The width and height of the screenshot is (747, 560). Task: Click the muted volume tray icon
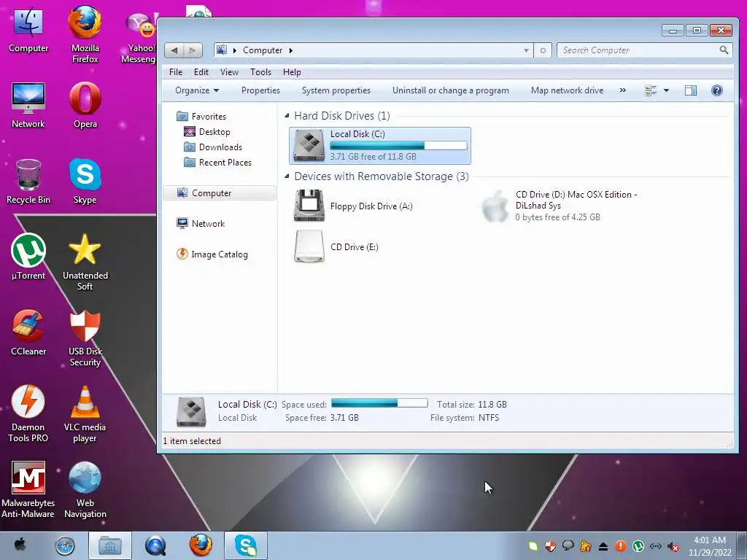[x=673, y=546]
